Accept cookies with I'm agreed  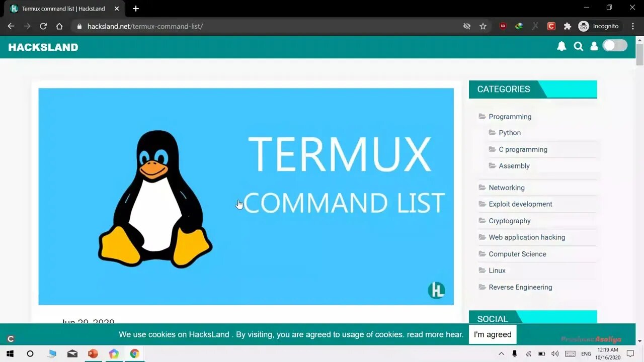(493, 334)
